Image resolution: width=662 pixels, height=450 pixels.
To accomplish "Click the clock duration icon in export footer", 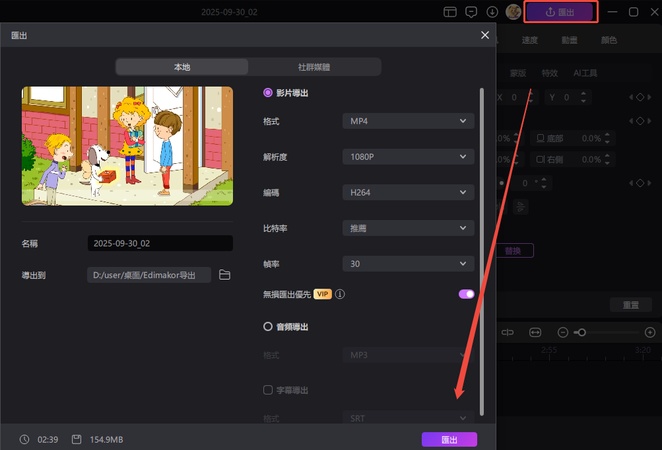I will (24, 439).
